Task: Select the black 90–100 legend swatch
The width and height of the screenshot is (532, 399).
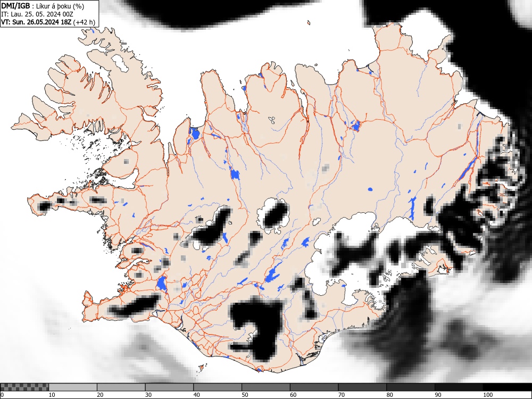Action: (x=459, y=387)
